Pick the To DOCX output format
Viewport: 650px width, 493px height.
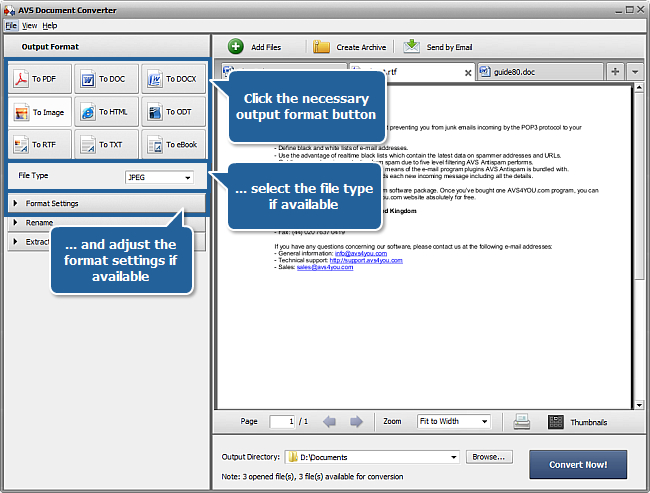(x=173, y=79)
